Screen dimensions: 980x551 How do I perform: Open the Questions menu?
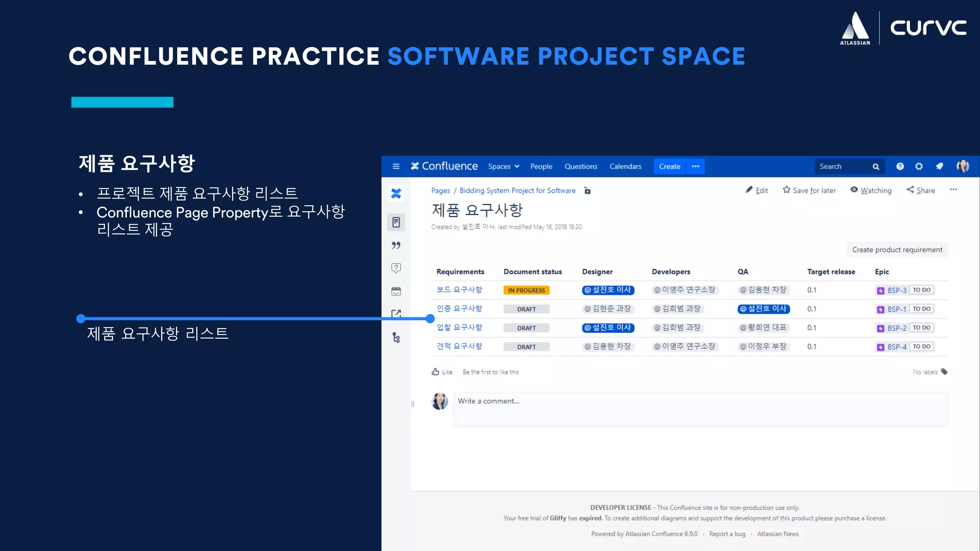click(581, 166)
